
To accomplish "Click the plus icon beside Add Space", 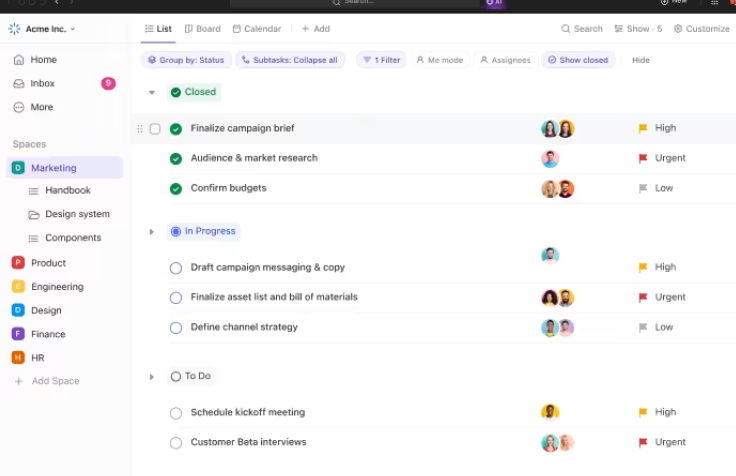I will [x=18, y=381].
